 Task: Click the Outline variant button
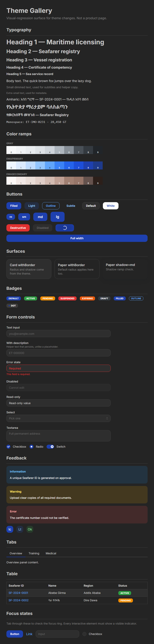51,206
